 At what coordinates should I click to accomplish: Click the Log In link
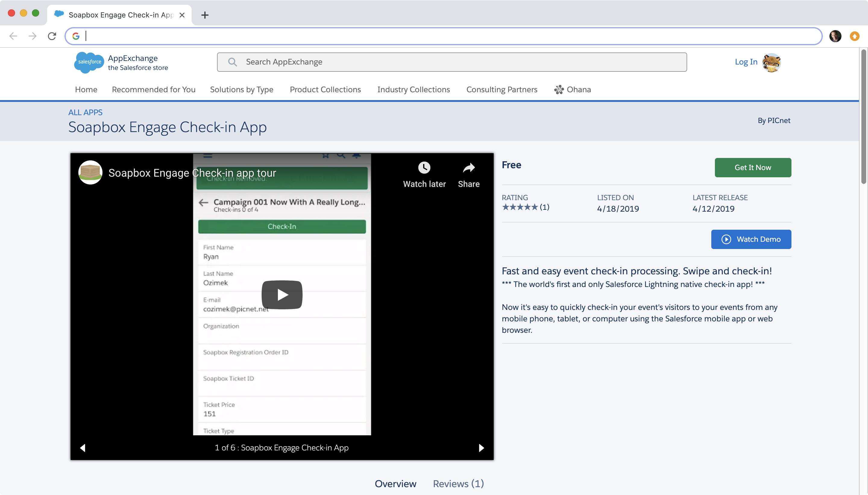(746, 62)
